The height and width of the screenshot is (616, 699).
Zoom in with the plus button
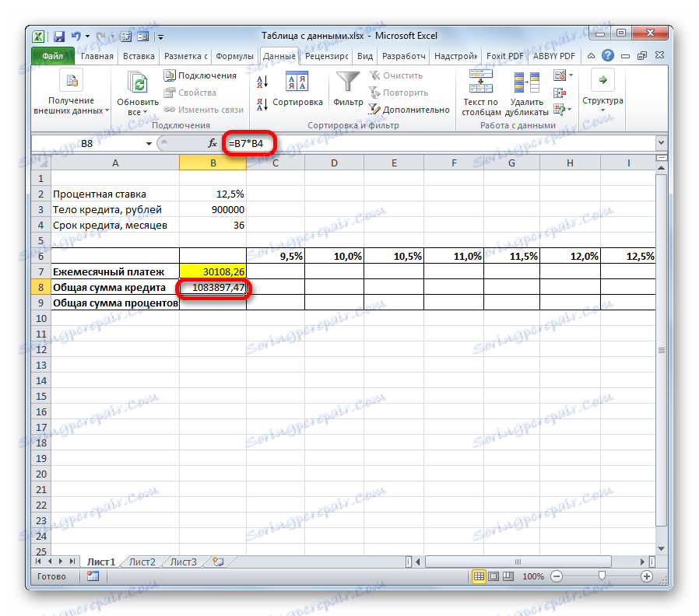[x=646, y=577]
